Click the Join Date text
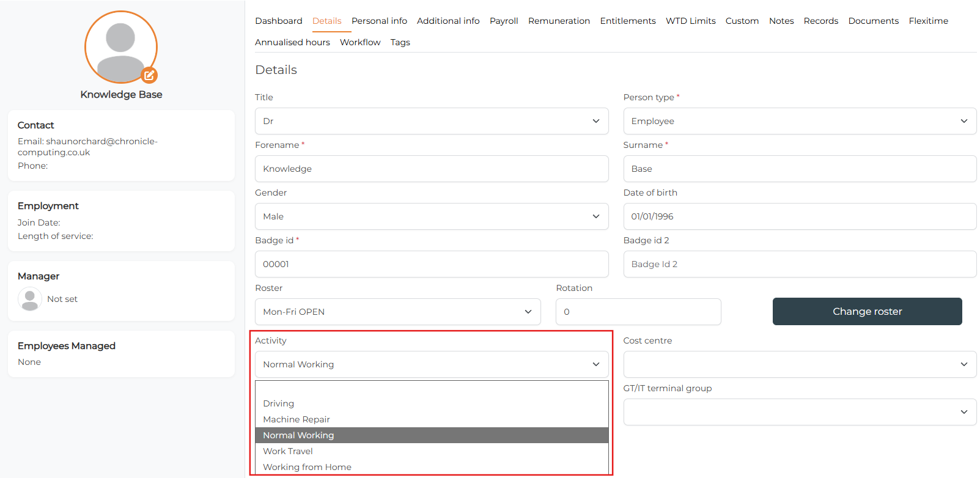This screenshot has height=478, width=980. pos(39,222)
